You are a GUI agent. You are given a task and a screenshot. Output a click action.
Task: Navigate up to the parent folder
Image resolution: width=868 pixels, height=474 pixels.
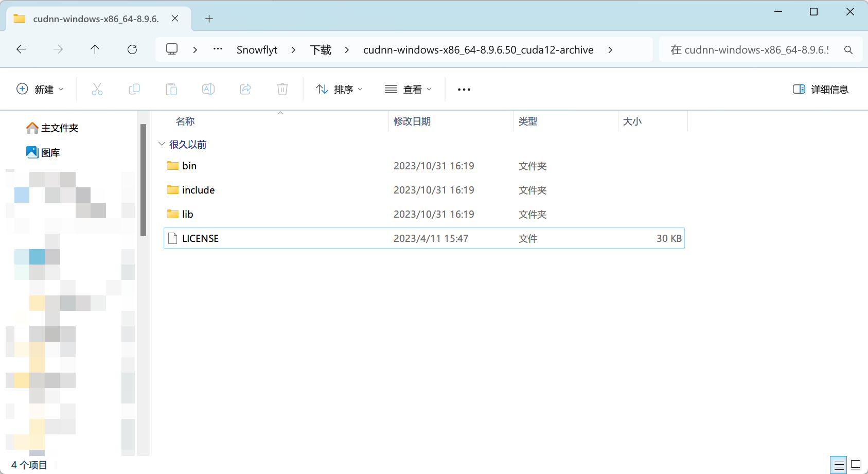(x=95, y=49)
